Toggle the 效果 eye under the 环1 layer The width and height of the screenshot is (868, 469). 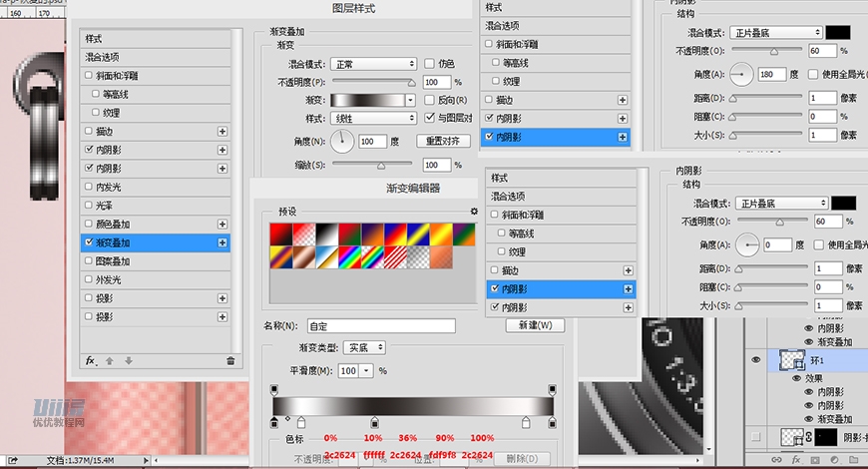797,378
